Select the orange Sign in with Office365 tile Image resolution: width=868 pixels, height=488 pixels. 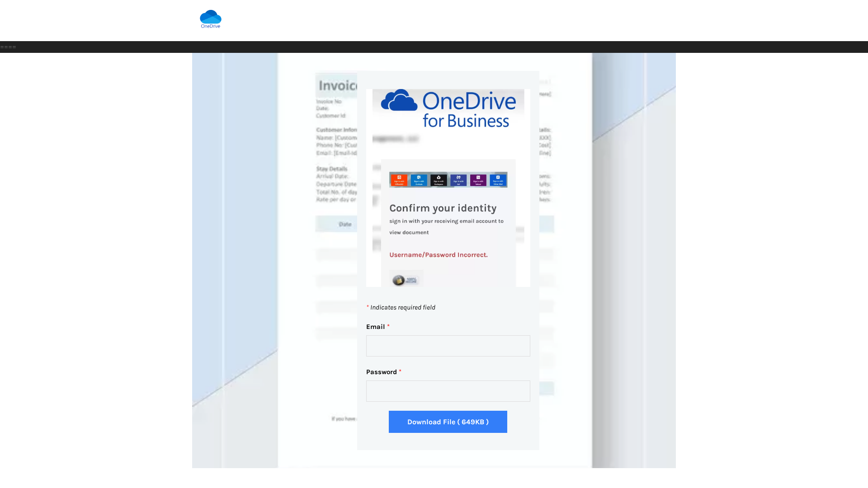(x=399, y=180)
